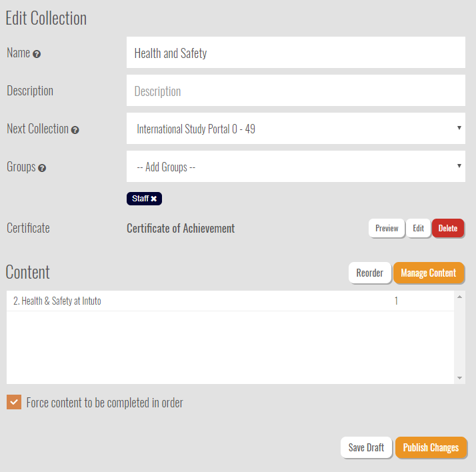Image resolution: width=476 pixels, height=472 pixels.
Task: Click the help icon beside Next Collection
Action: (75, 130)
